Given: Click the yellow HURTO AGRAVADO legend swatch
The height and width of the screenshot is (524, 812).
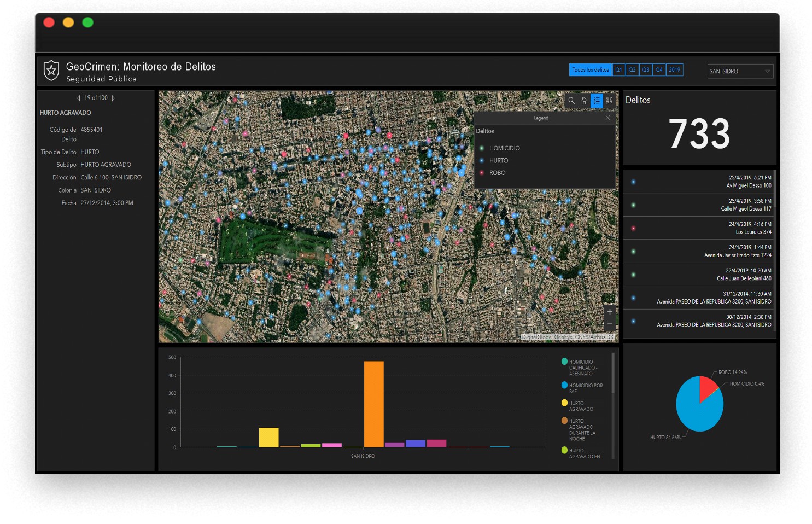Looking at the screenshot, I should [564, 403].
